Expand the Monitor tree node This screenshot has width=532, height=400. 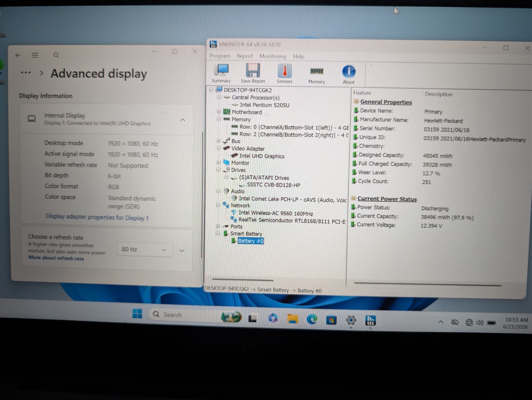[218, 162]
